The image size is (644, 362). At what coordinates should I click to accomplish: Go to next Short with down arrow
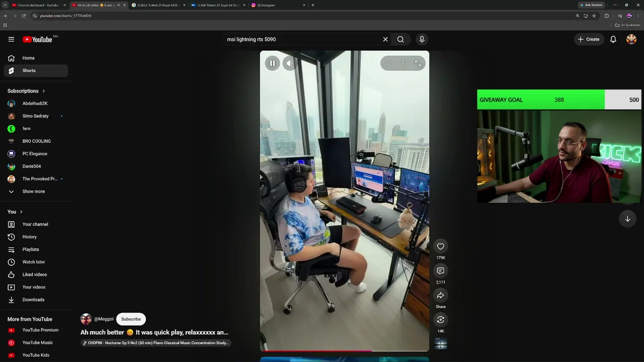[x=627, y=219]
